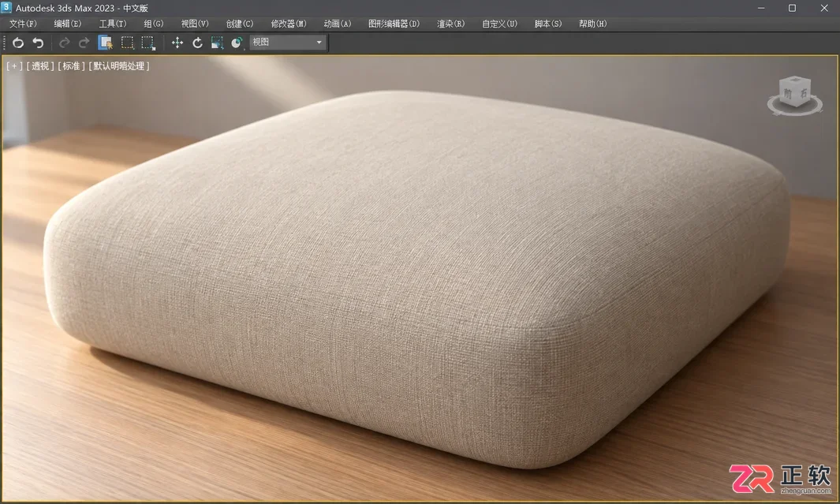Click the ViewCube in the viewport

(x=795, y=91)
